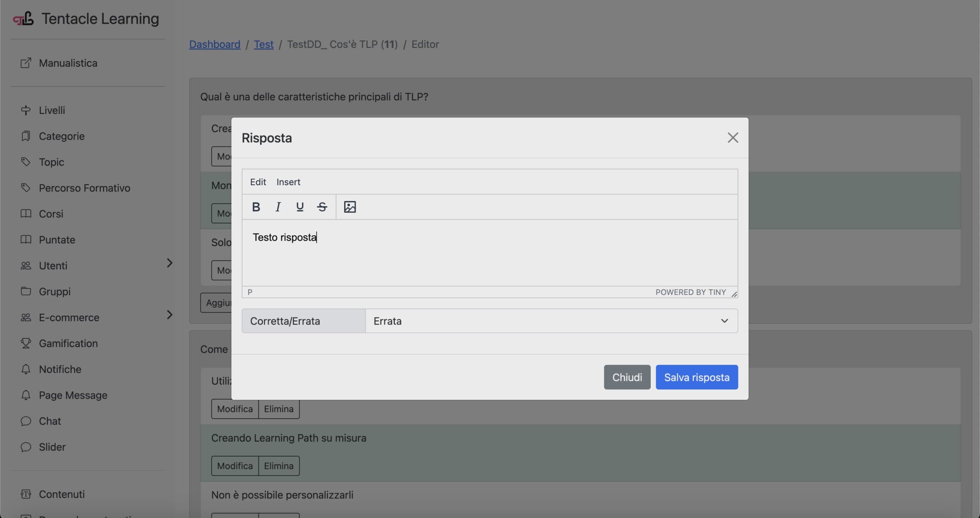Close the Risposta dialog with X

pyautogui.click(x=732, y=138)
